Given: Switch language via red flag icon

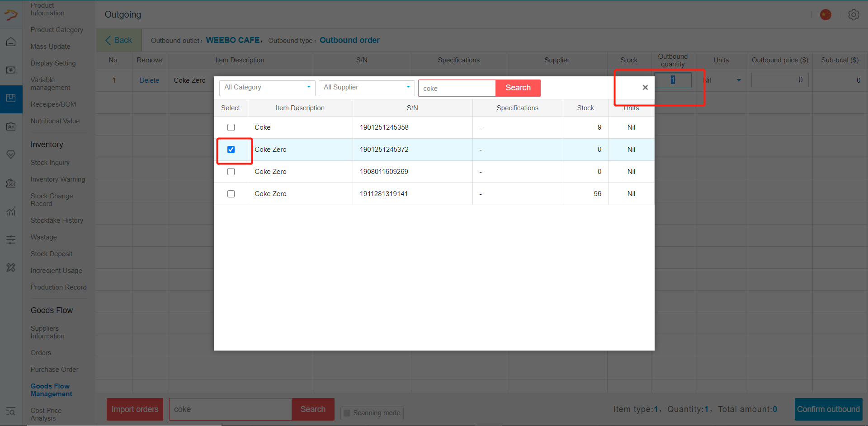Looking at the screenshot, I should [826, 15].
